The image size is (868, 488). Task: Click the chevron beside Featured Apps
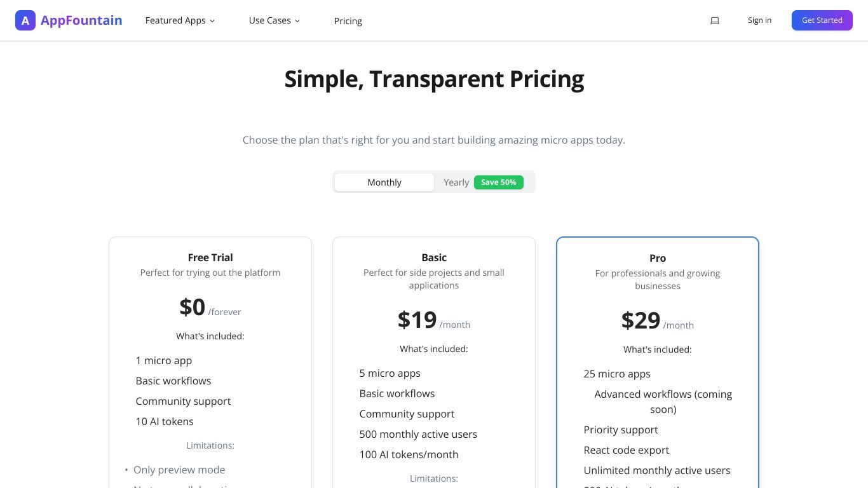[x=212, y=21]
